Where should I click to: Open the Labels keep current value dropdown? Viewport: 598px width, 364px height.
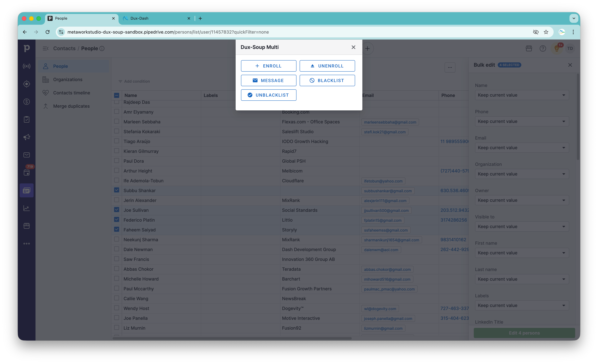pyautogui.click(x=522, y=306)
